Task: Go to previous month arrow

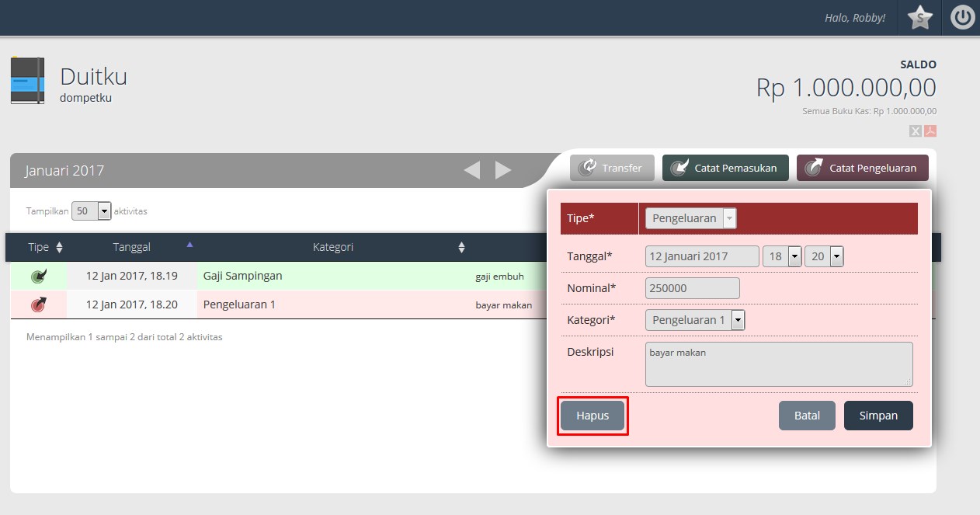Action: (471, 170)
